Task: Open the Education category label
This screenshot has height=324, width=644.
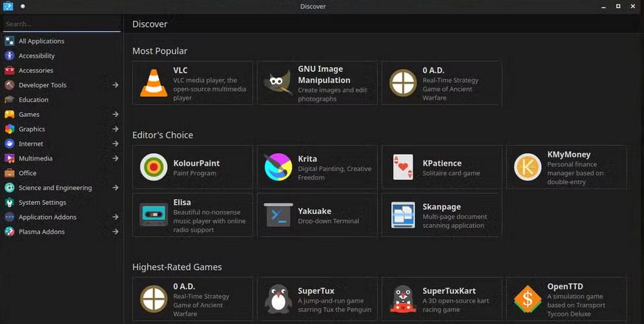Action: pos(33,100)
